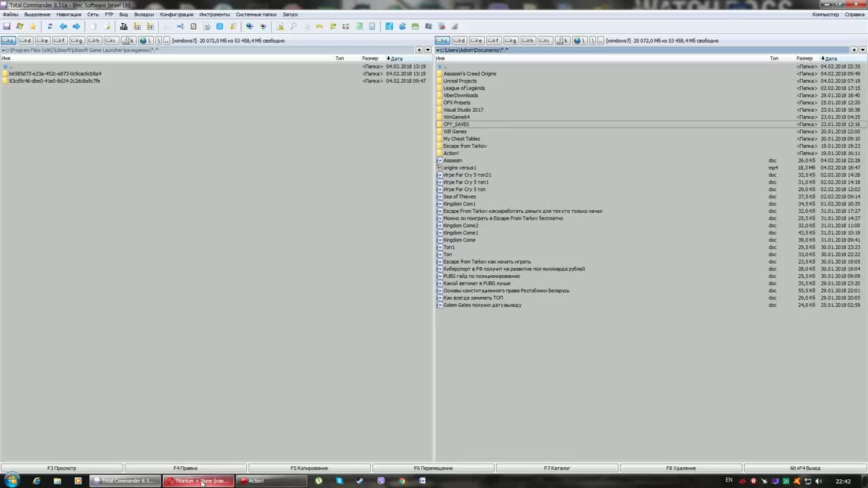
Task: Sort right panel by Размер column
Action: pos(805,58)
